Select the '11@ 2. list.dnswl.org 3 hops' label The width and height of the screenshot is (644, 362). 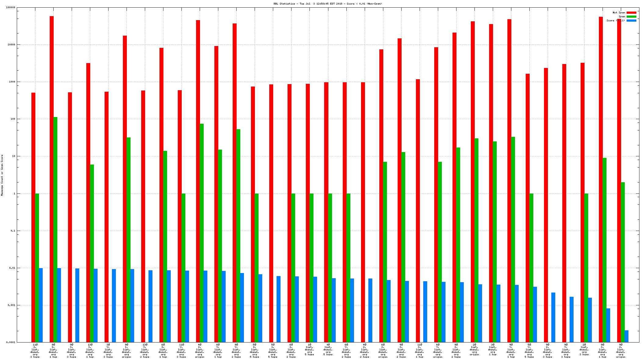click(x=35, y=351)
